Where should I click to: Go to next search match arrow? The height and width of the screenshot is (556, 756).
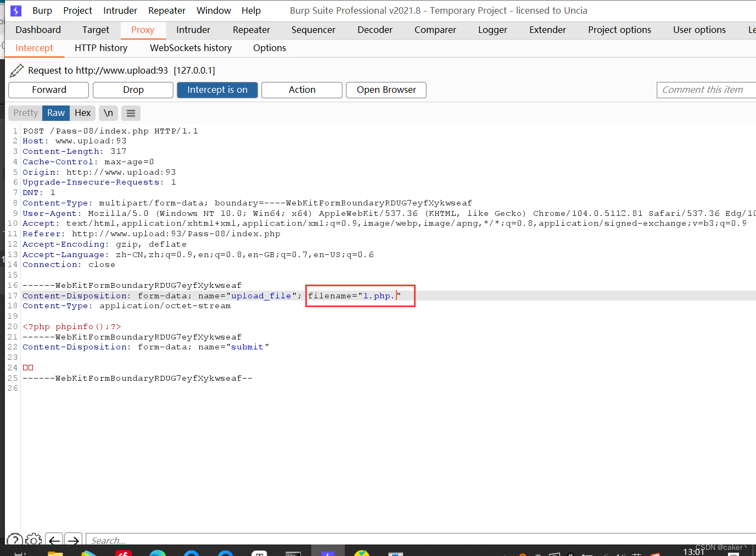(x=74, y=541)
